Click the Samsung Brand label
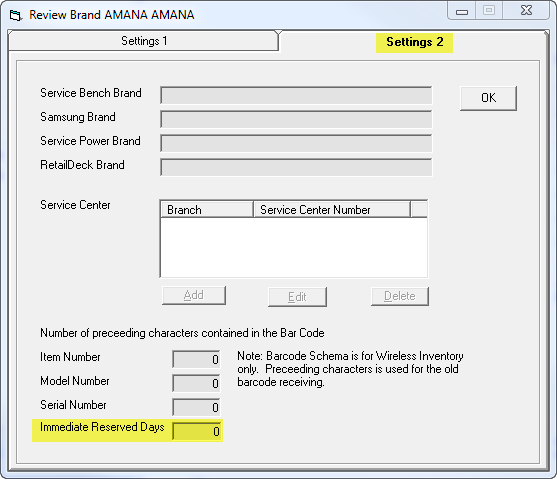Screen dimensions: 557x479 (x=78, y=117)
